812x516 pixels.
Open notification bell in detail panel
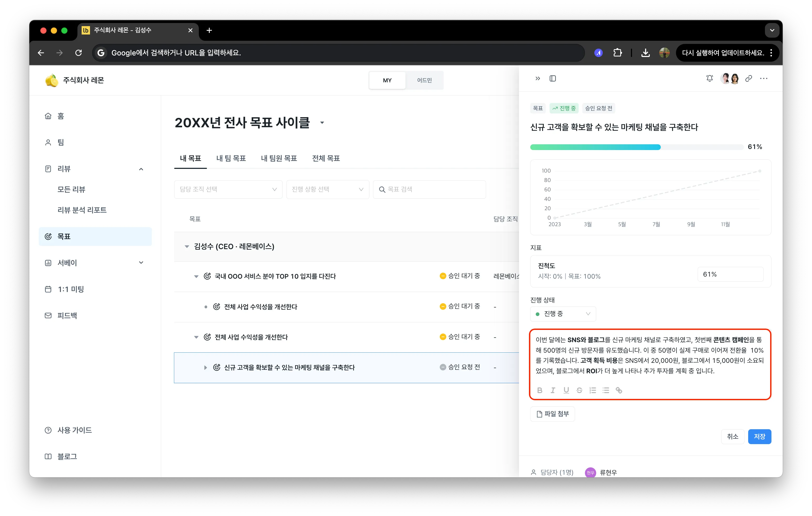click(x=709, y=78)
